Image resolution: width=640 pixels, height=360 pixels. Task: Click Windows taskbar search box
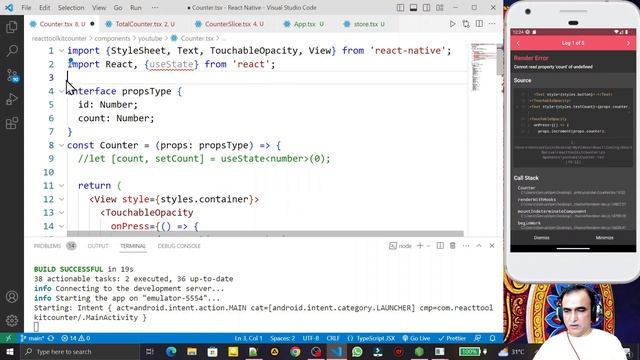click(80, 351)
